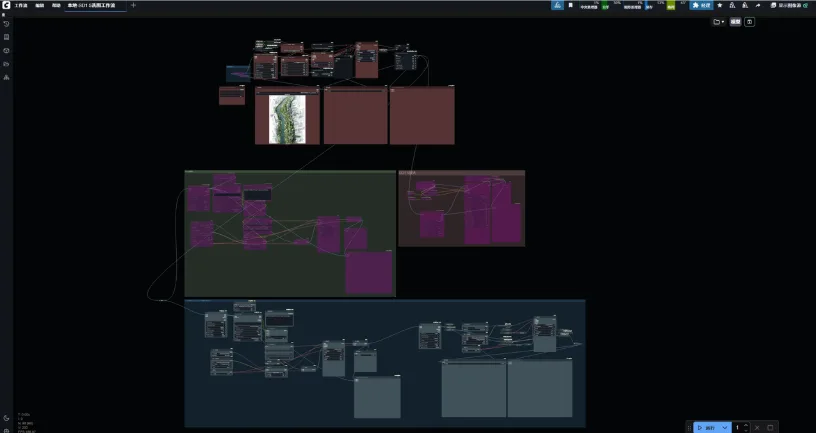Viewport: 816px width, 433px height.
Task: Click the landscape plan image preview thumbnail
Action: 287,119
